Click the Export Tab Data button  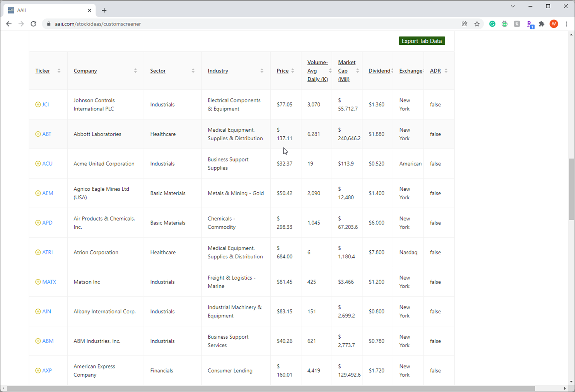pos(422,41)
